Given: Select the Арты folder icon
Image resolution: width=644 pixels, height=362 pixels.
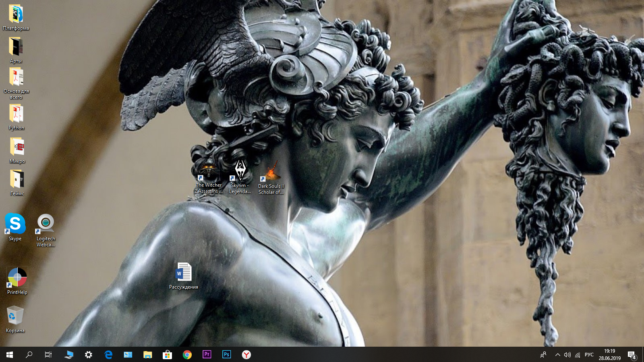Looking at the screenshot, I should [x=16, y=50].
